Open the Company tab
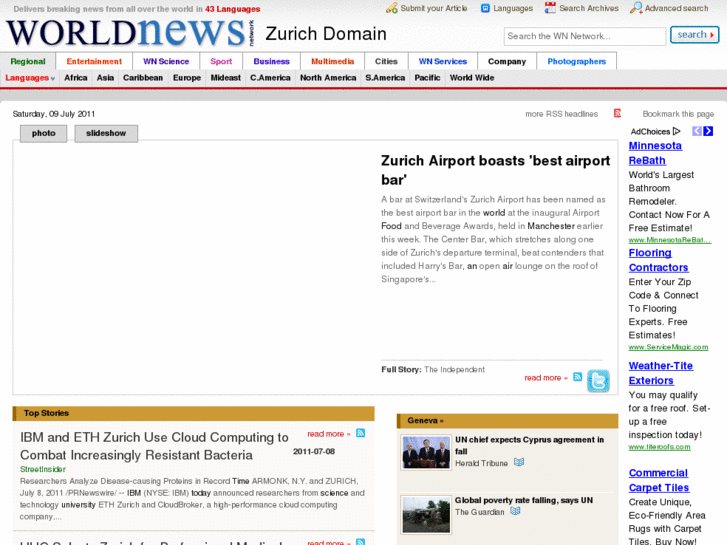The width and height of the screenshot is (727, 545). click(507, 61)
